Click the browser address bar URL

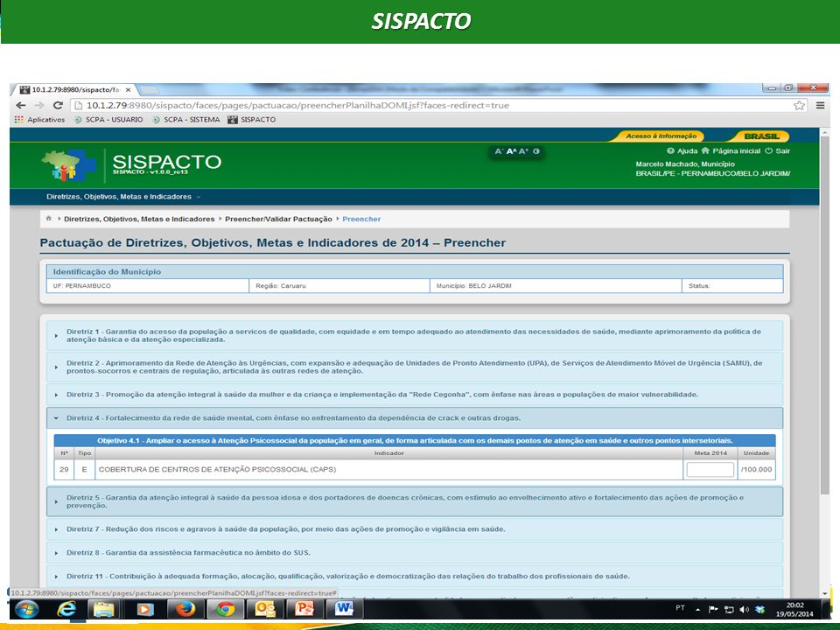[297, 106]
